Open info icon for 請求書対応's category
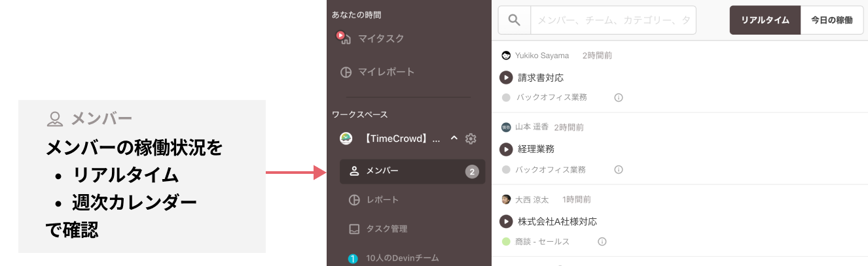Screen dimensions: 868x266 pos(619,97)
